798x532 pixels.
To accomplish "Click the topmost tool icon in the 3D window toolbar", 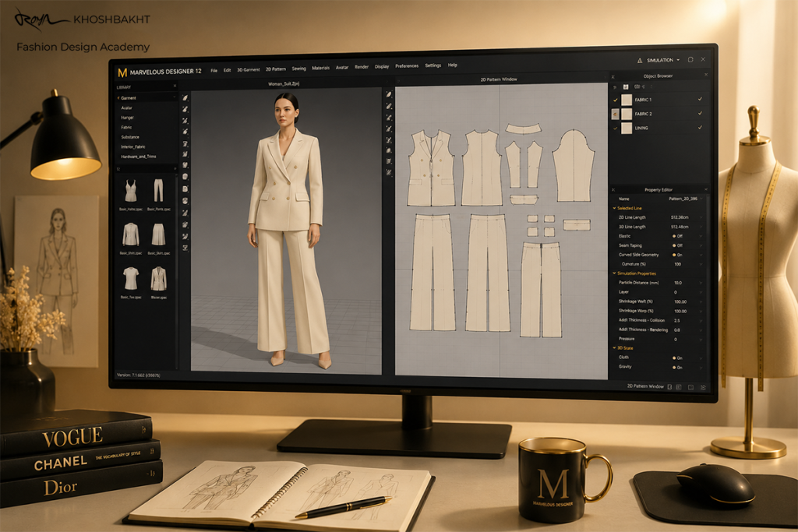I will 185,97.
